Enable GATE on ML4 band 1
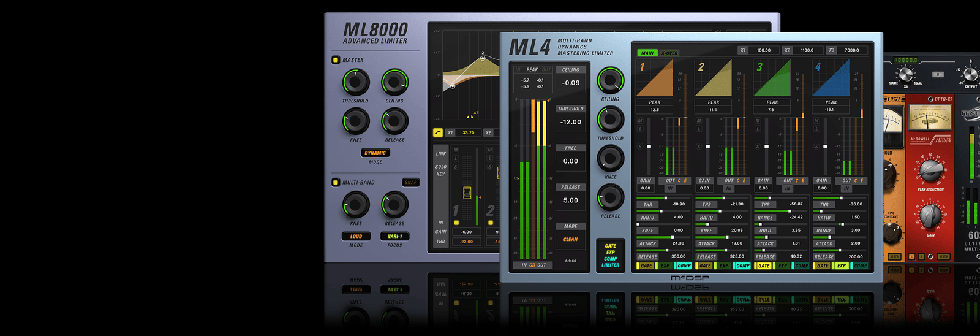The height and width of the screenshot is (336, 980). pos(646,266)
